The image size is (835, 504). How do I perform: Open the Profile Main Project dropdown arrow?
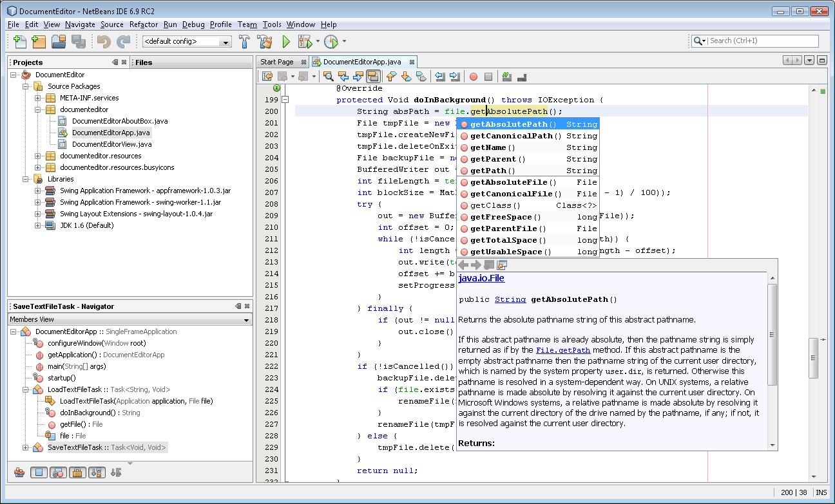344,42
